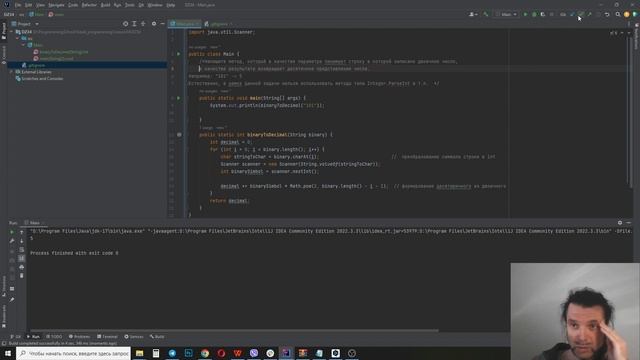Screen dimensions: 640x360
Task: Toggle Soft-Wrap in Run console
Action: (22, 250)
